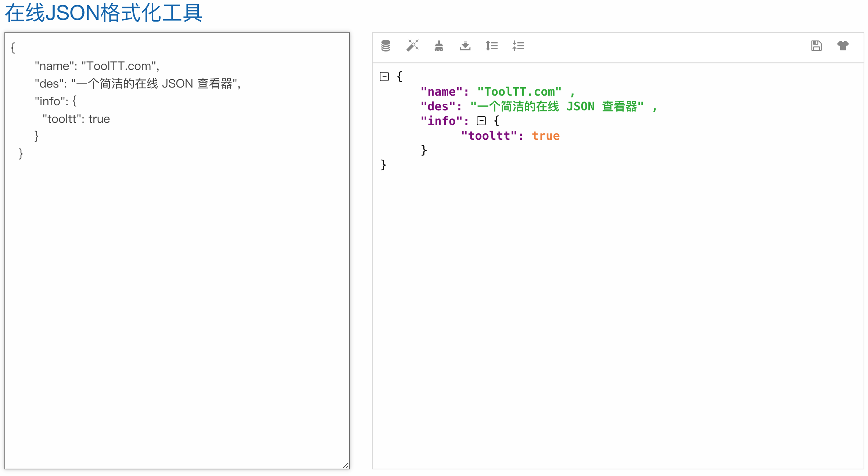The width and height of the screenshot is (868, 476).
Task: Click the magic wand format icon
Action: click(412, 46)
